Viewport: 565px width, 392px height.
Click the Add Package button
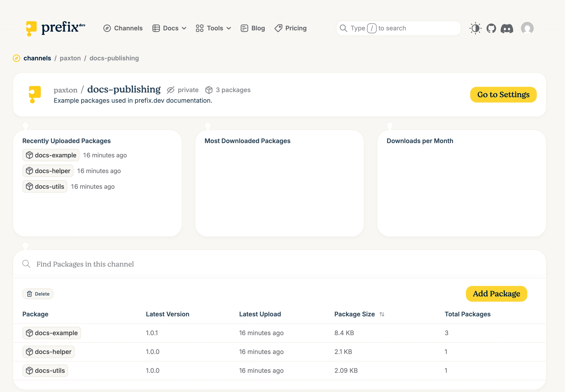tap(496, 294)
